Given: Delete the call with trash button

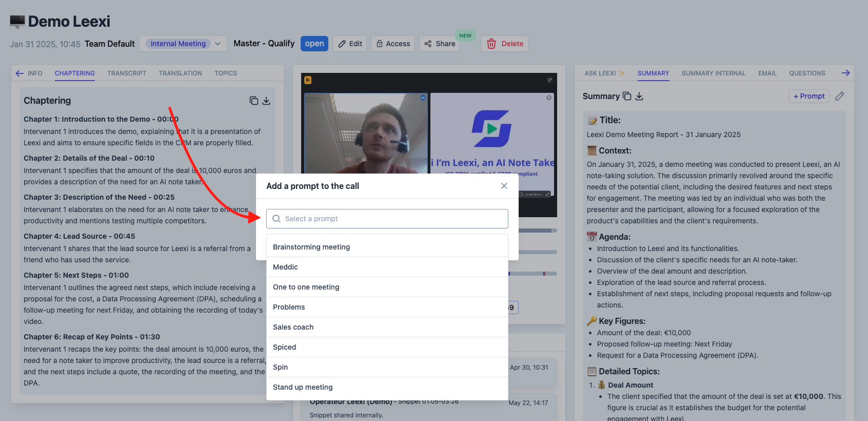Looking at the screenshot, I should [505, 44].
